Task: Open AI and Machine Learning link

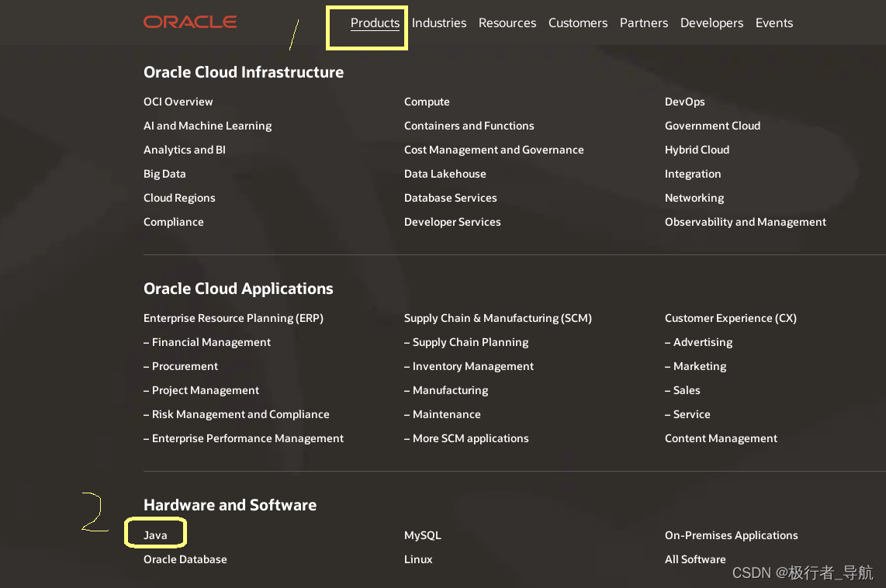Action: (x=207, y=126)
